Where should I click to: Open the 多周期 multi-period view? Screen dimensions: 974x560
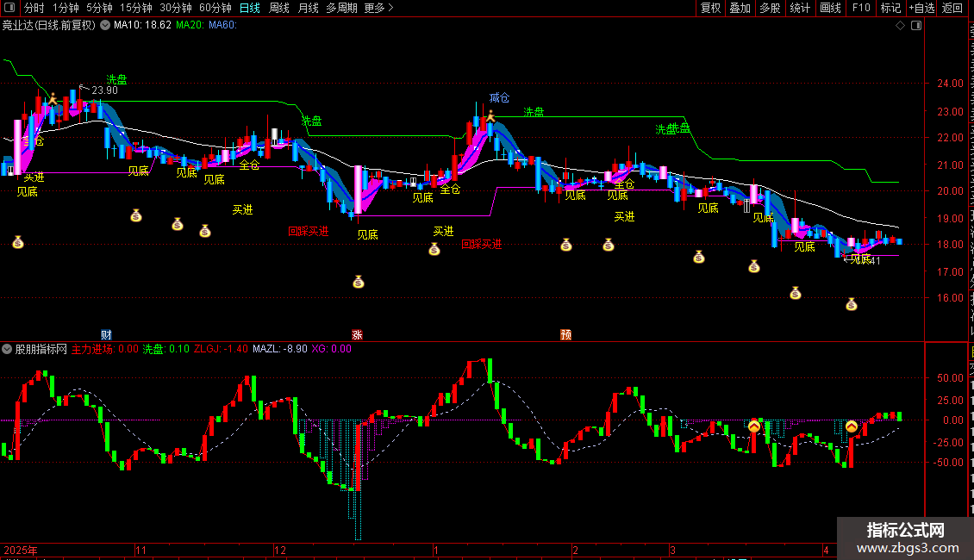click(x=341, y=8)
